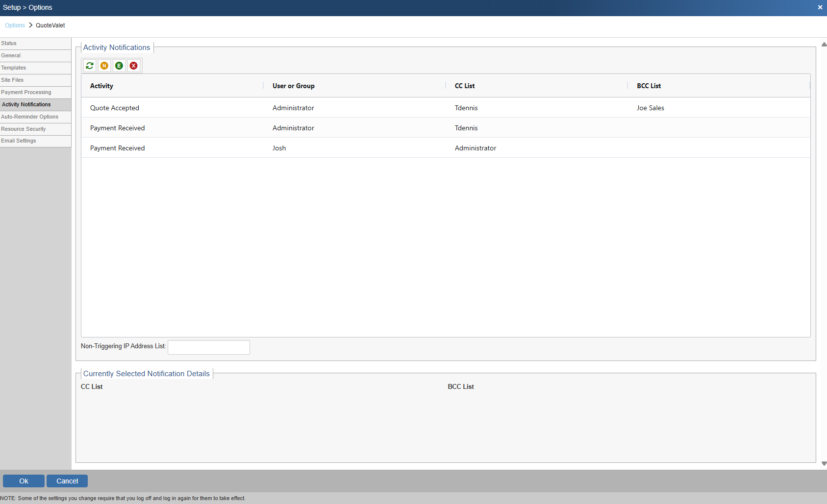The width and height of the screenshot is (827, 504).
Task: Click the QuoteValet breadcrumb
Action: (x=50, y=25)
